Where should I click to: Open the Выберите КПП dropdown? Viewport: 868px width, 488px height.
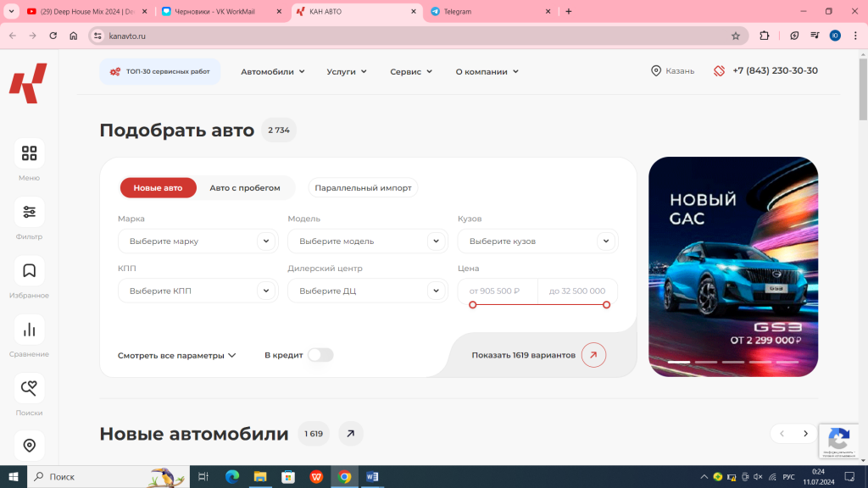click(x=198, y=291)
